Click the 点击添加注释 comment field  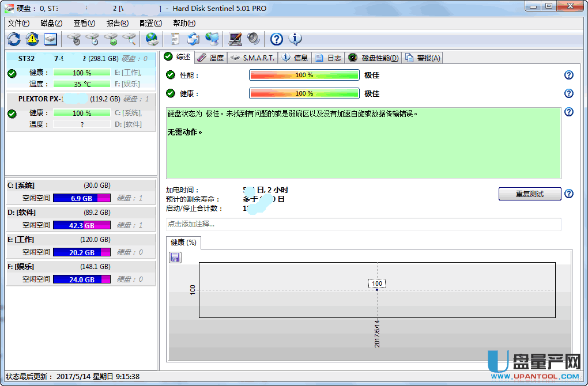point(363,224)
